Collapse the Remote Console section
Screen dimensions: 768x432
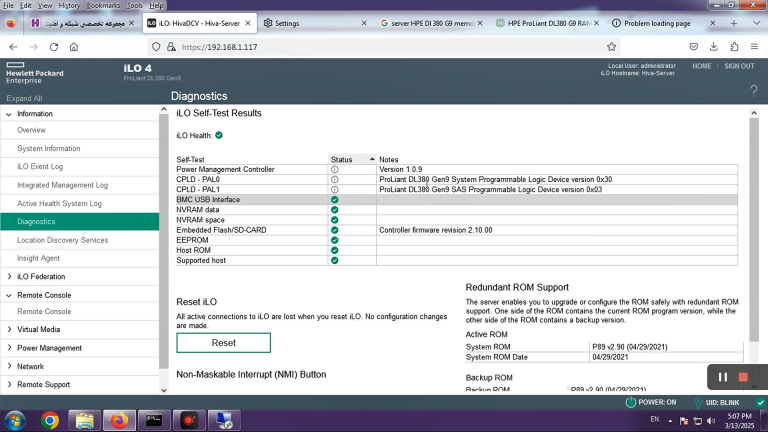tap(9, 295)
